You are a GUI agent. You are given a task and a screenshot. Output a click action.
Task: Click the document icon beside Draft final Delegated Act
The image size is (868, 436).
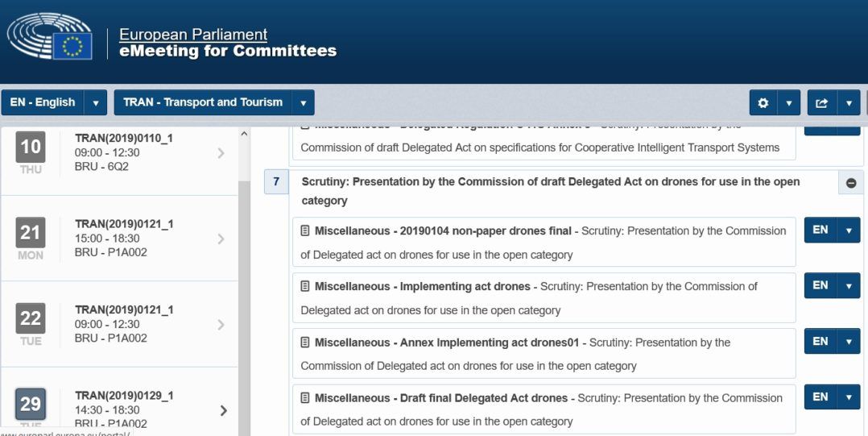coord(305,398)
